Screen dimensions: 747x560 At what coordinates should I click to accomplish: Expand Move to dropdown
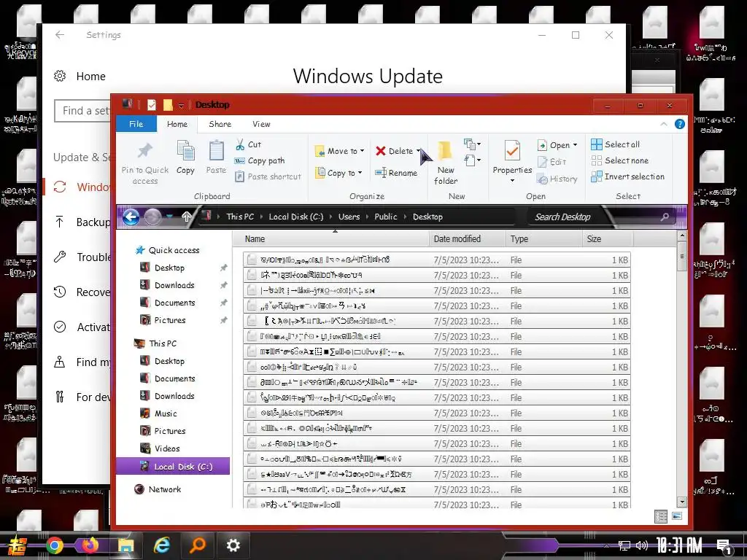click(x=362, y=151)
